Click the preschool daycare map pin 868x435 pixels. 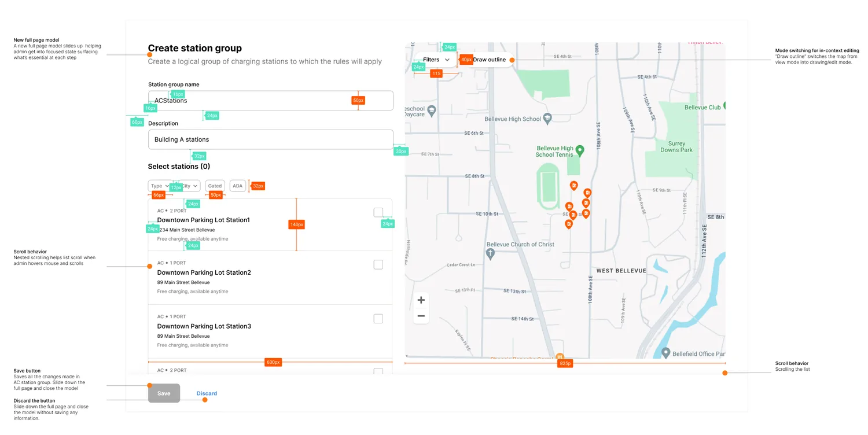click(432, 110)
